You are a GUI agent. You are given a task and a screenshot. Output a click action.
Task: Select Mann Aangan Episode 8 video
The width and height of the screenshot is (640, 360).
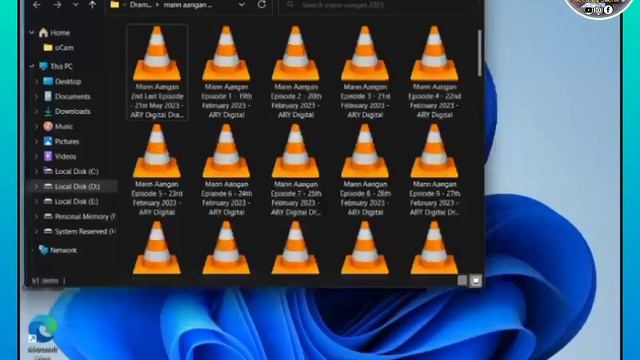tap(365, 170)
